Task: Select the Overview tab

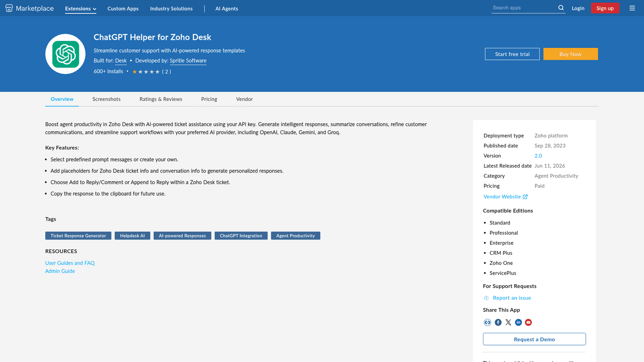Action: click(62, 99)
